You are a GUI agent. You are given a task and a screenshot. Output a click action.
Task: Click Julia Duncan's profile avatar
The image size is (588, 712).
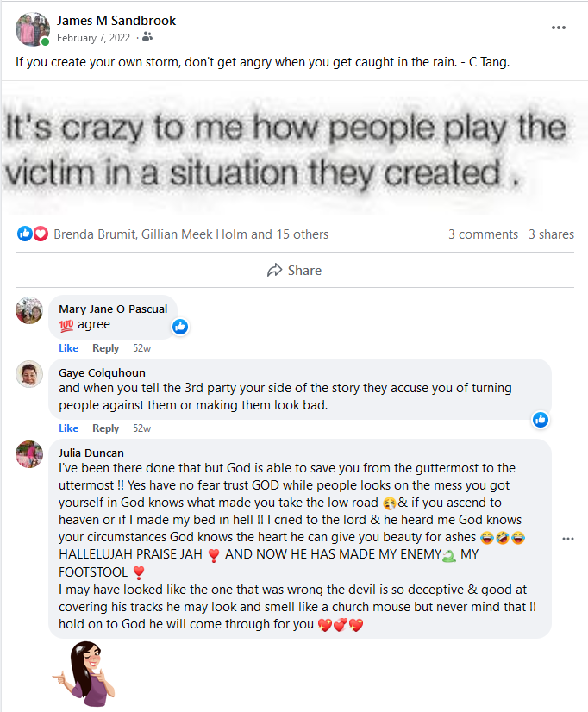coord(29,454)
